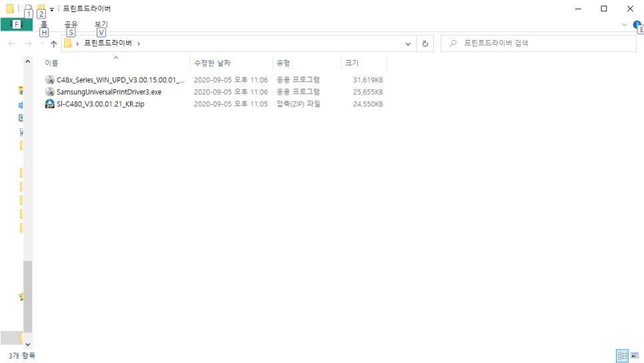Click the search magnifier icon
Viewport: 644px width, 363px height.
[453, 43]
